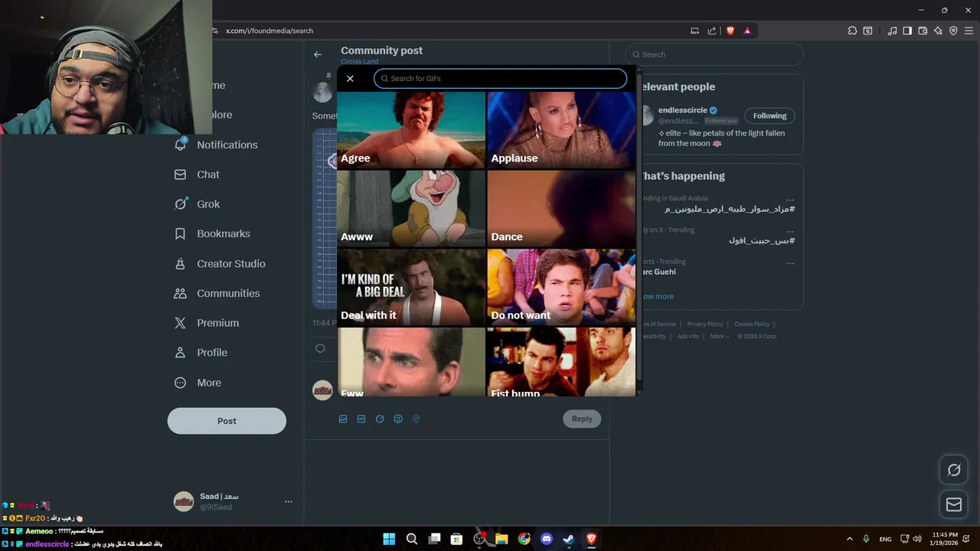Open Grok in the sidebar

click(198, 204)
